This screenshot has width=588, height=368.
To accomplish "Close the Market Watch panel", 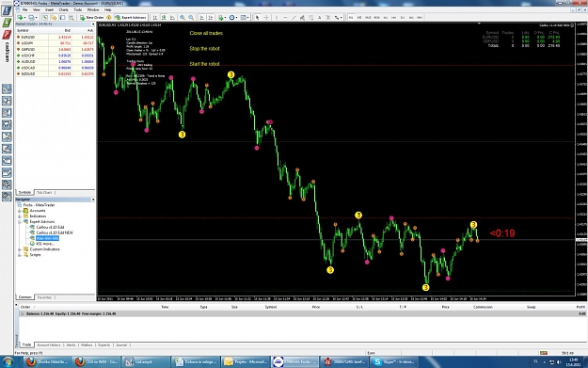I will pyautogui.click(x=93, y=24).
